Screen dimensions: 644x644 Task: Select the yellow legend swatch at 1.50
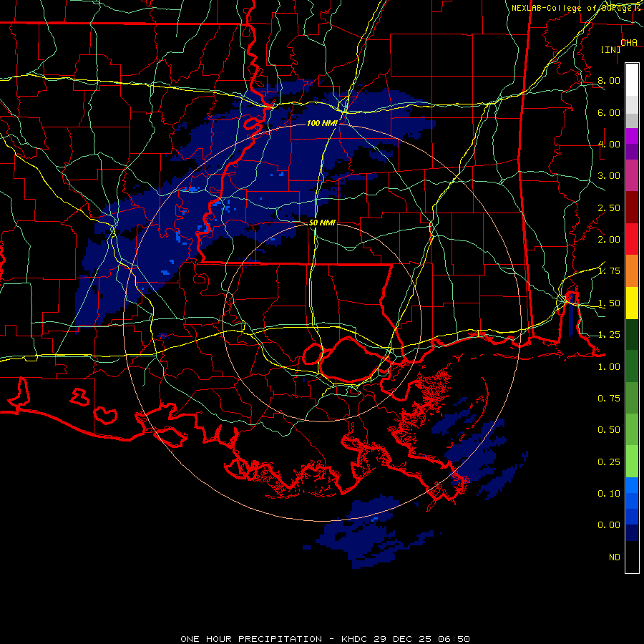[632, 303]
